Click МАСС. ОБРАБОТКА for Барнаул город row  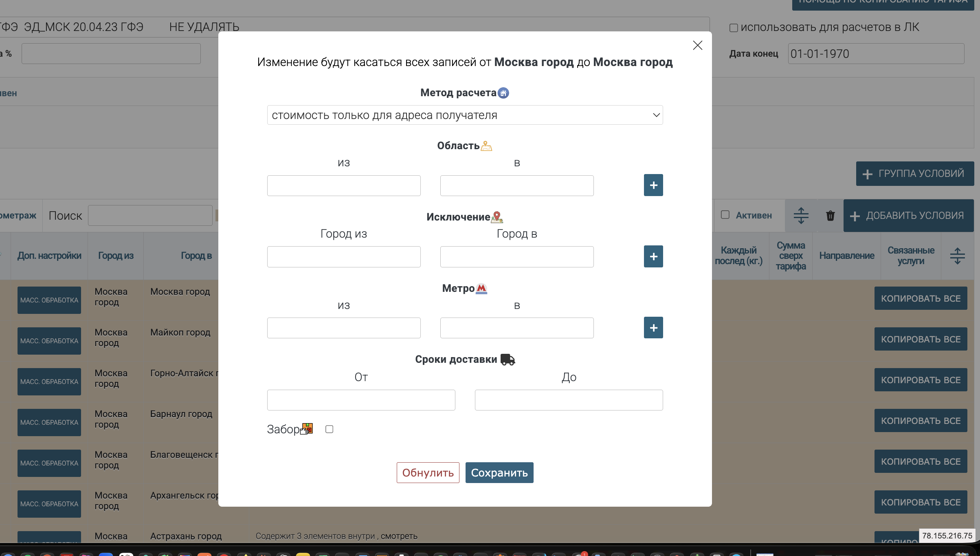point(49,422)
